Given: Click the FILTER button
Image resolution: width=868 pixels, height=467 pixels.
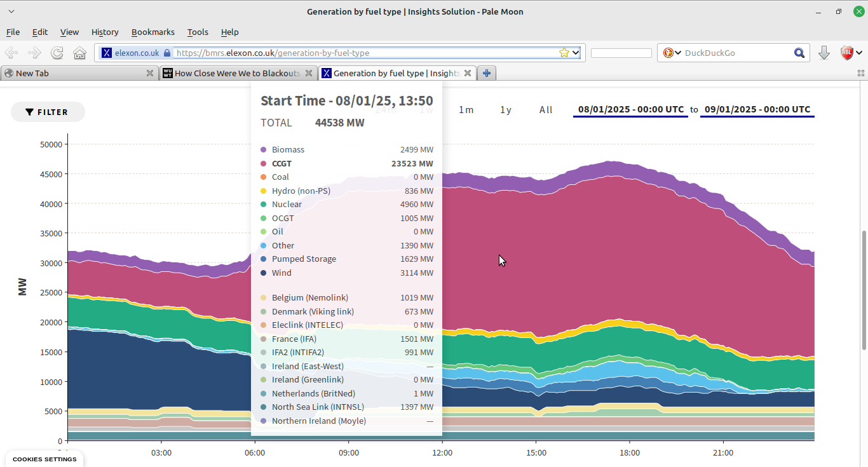Looking at the screenshot, I should pyautogui.click(x=48, y=112).
